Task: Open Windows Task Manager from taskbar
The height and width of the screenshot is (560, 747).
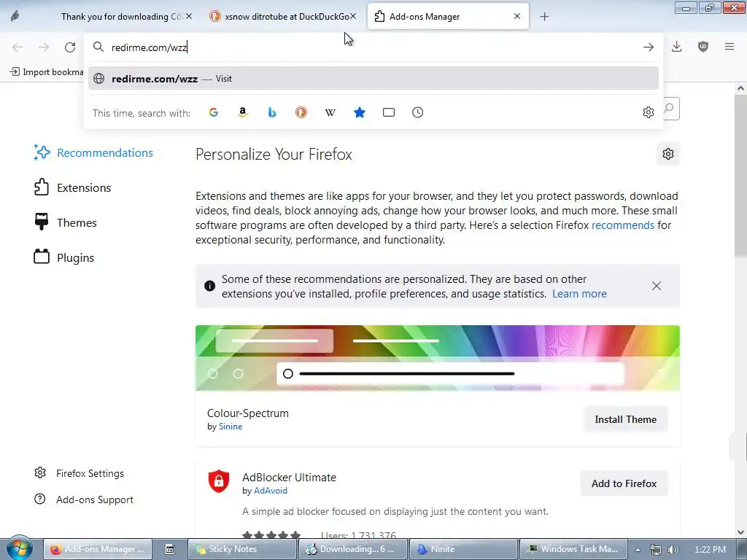Action: pos(573,549)
